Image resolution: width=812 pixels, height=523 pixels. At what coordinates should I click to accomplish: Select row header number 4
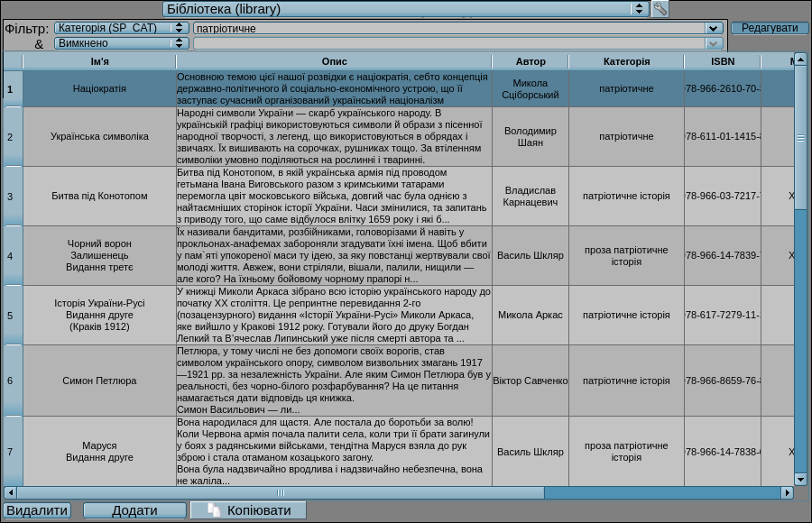pyautogui.click(x=13, y=256)
